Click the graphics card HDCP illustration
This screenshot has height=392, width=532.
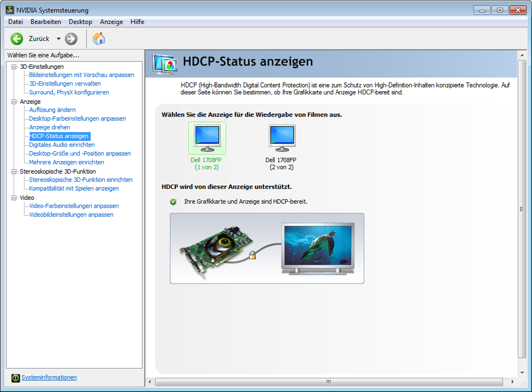point(267,249)
